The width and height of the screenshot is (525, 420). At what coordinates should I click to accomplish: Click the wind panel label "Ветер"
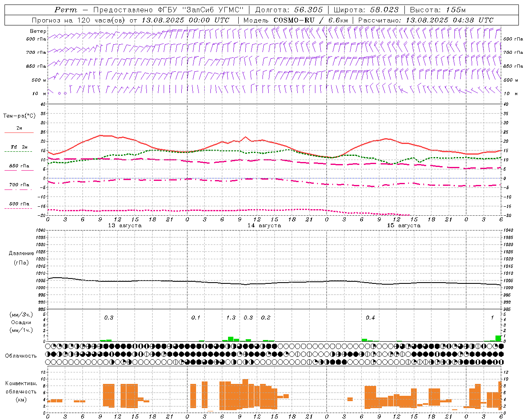pyautogui.click(x=38, y=31)
